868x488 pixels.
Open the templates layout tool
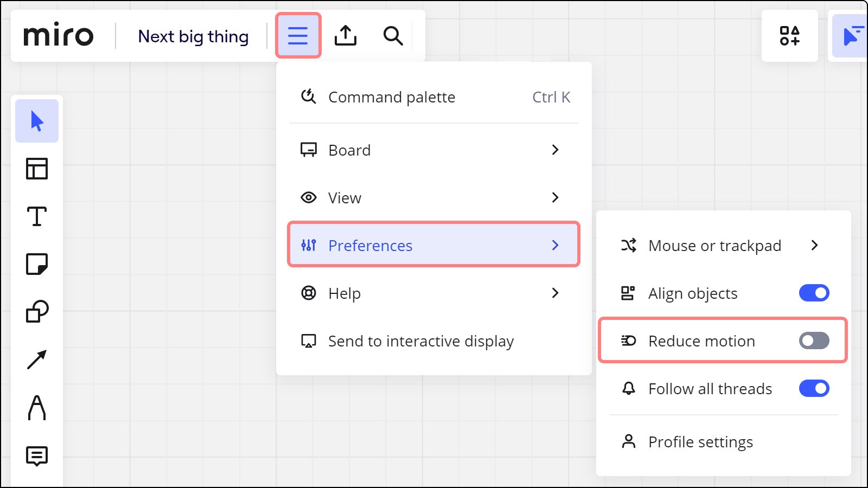click(37, 169)
